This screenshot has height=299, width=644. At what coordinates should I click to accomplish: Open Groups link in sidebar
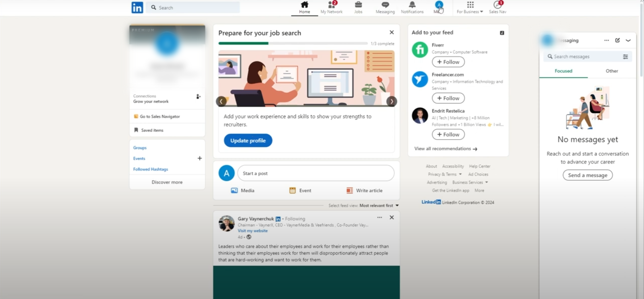click(x=140, y=148)
